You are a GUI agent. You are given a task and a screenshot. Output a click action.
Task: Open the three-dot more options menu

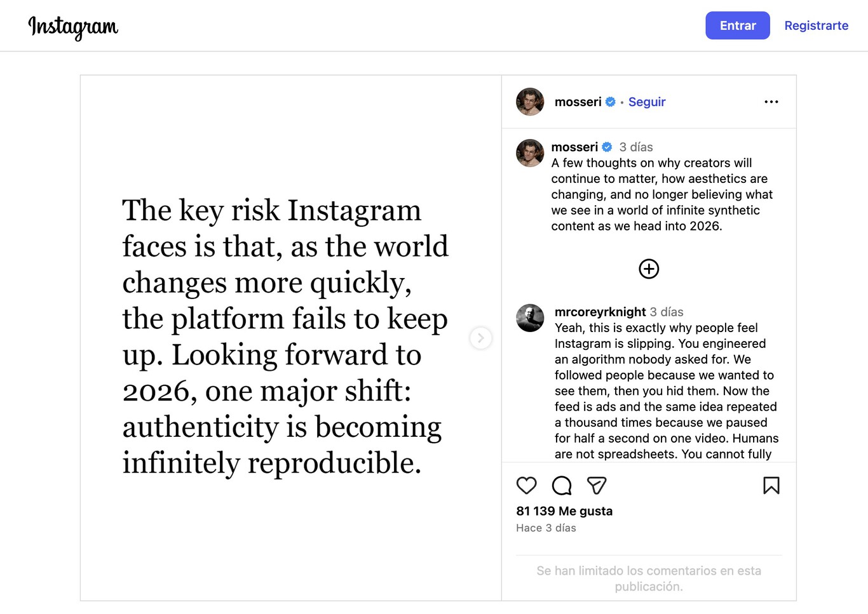click(771, 102)
